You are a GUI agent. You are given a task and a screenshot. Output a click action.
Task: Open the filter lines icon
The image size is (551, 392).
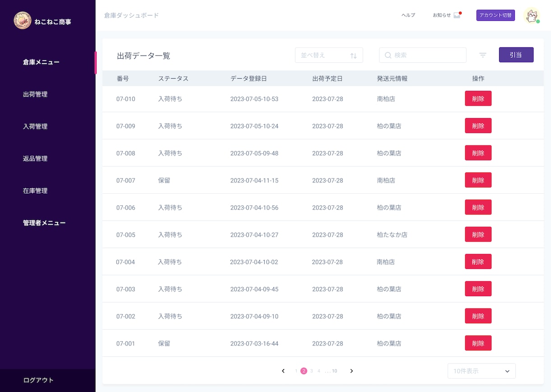[x=483, y=55]
